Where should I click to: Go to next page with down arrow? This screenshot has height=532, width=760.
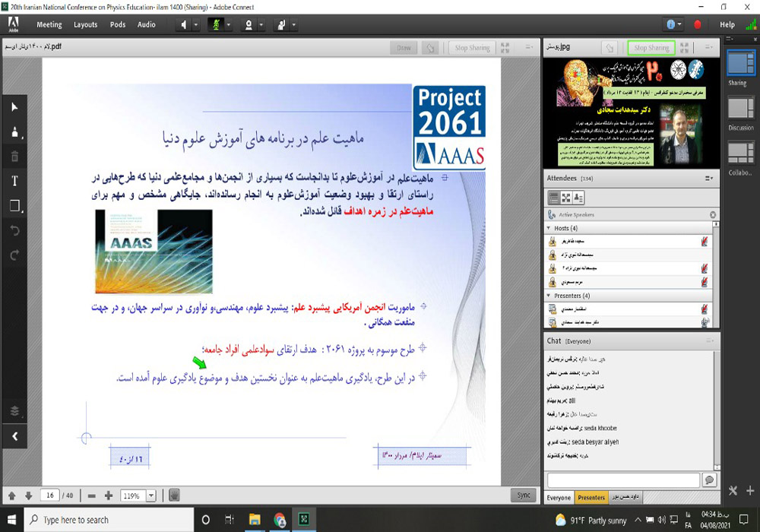[x=28, y=496]
